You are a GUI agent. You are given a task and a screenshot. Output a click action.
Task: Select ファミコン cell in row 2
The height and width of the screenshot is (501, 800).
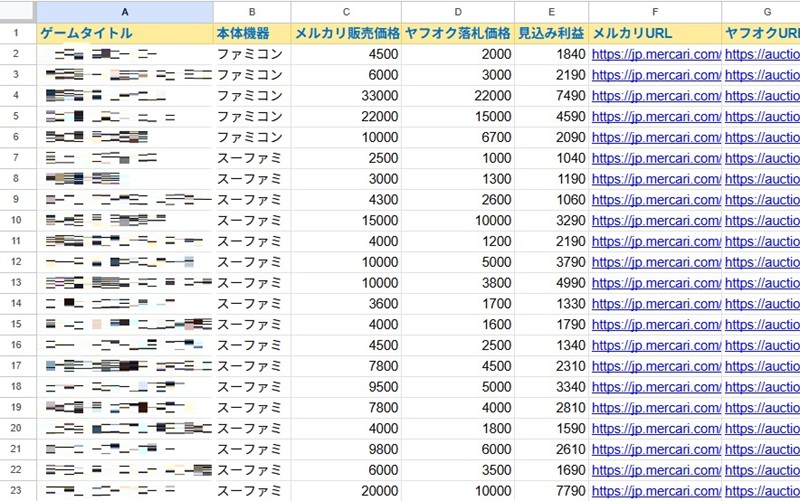252,54
